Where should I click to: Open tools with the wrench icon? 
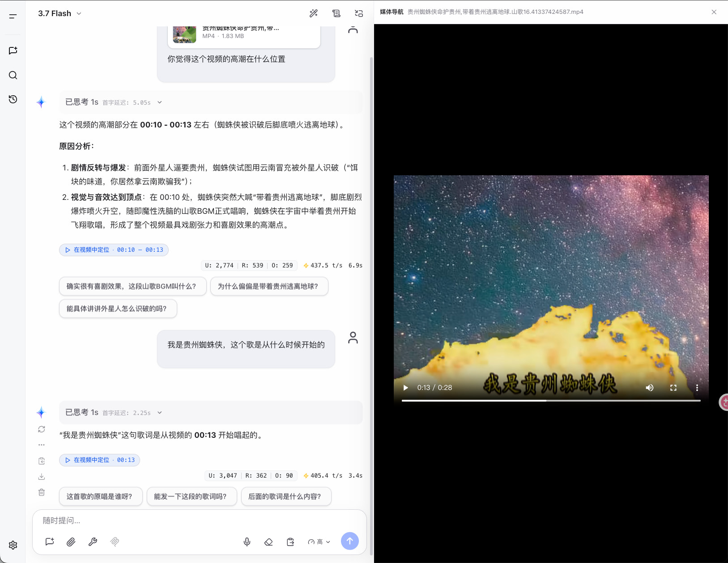93,542
